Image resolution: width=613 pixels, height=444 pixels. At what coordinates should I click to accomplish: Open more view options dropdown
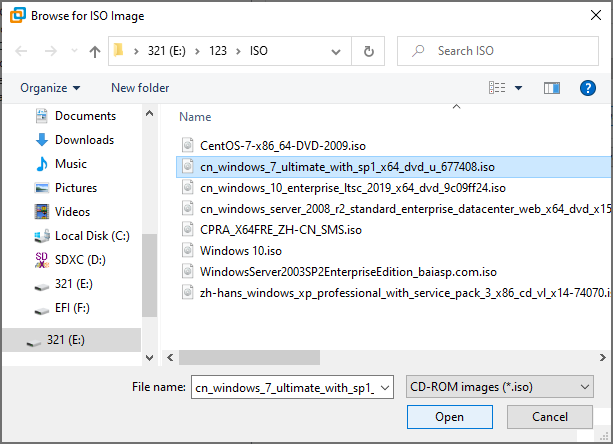(x=518, y=88)
